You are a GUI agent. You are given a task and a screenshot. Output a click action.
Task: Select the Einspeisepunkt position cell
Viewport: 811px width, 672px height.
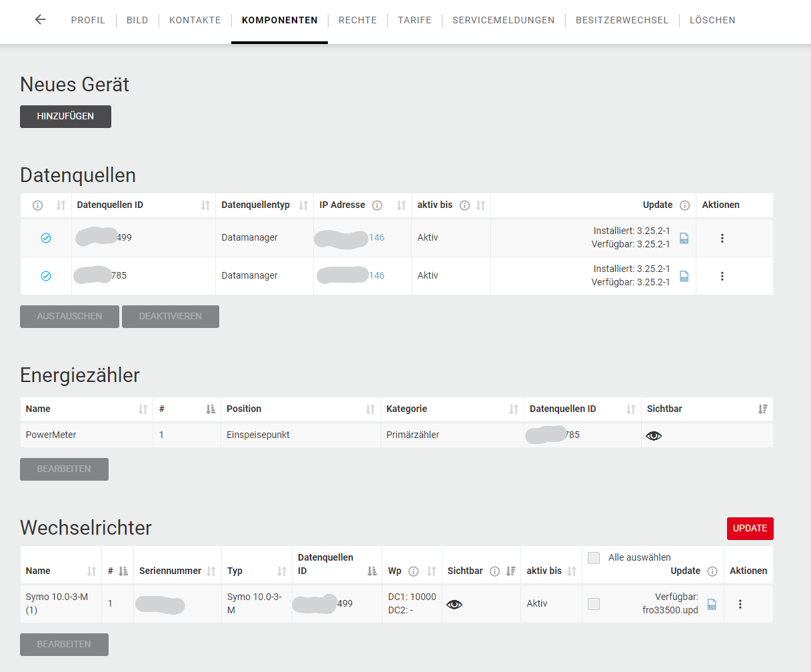pos(301,435)
